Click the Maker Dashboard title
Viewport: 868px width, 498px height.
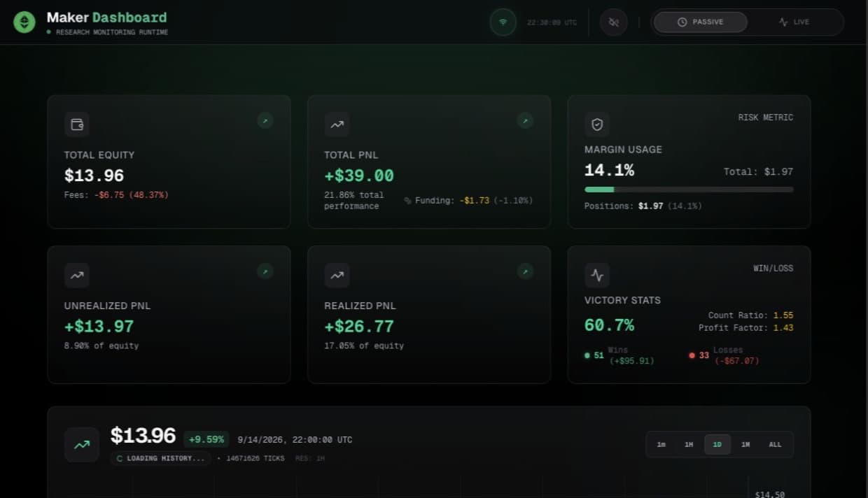click(106, 17)
